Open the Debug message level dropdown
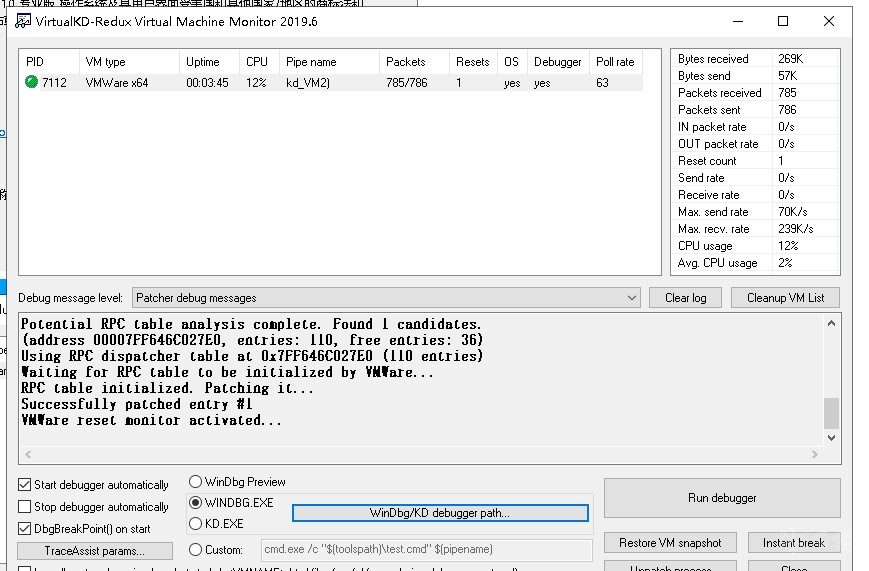 tap(386, 298)
